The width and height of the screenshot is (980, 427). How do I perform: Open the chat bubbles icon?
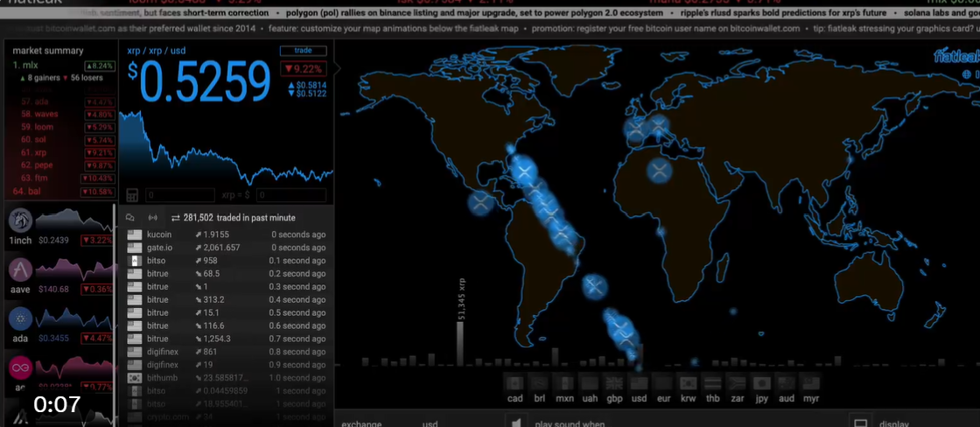pyautogui.click(x=130, y=218)
